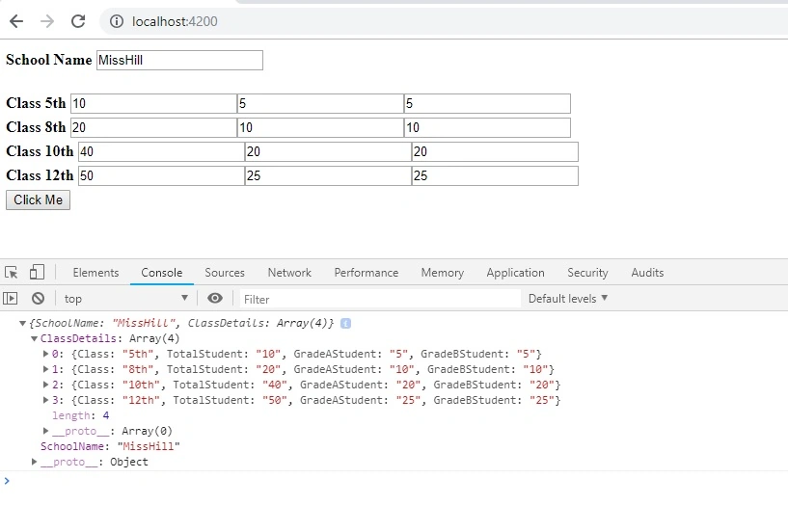This screenshot has width=788, height=532.
Task: Open the Sources tab
Action: pyautogui.click(x=225, y=273)
